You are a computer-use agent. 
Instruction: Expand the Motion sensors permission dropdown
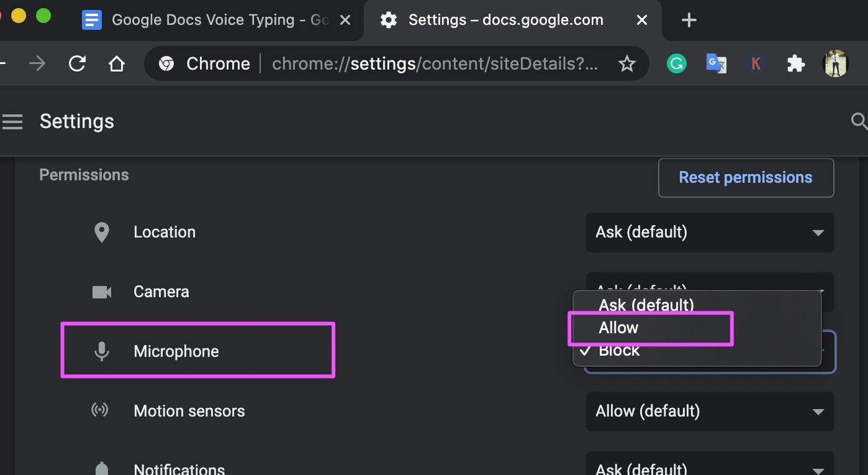[x=710, y=411]
